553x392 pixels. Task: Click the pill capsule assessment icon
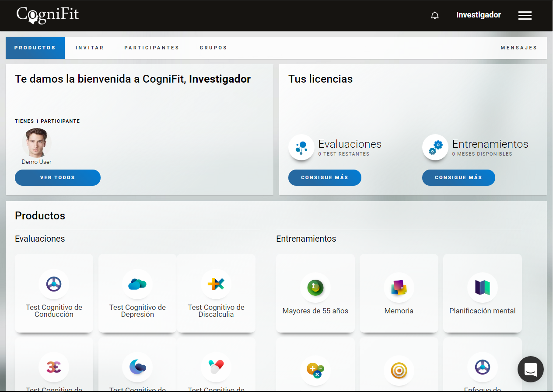pos(216,367)
